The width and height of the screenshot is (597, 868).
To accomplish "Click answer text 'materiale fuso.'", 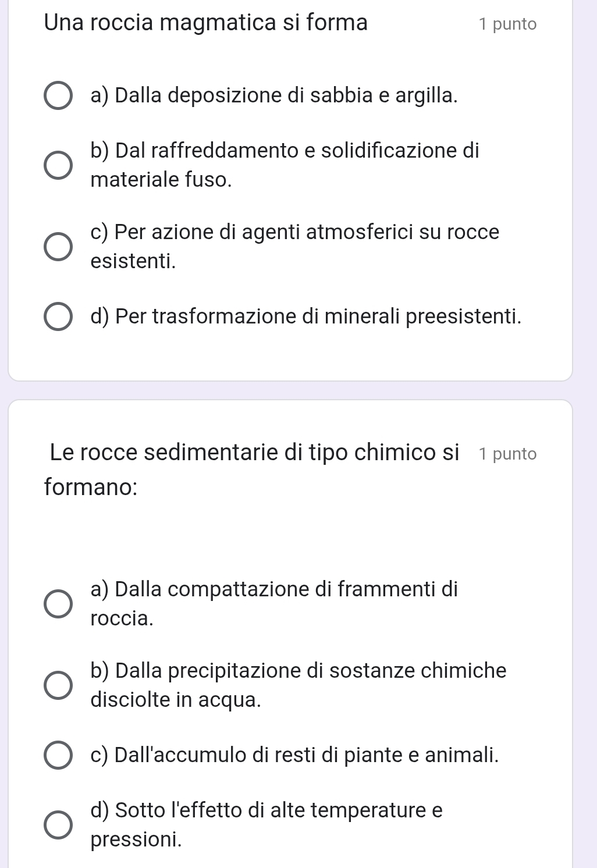I will click(161, 179).
